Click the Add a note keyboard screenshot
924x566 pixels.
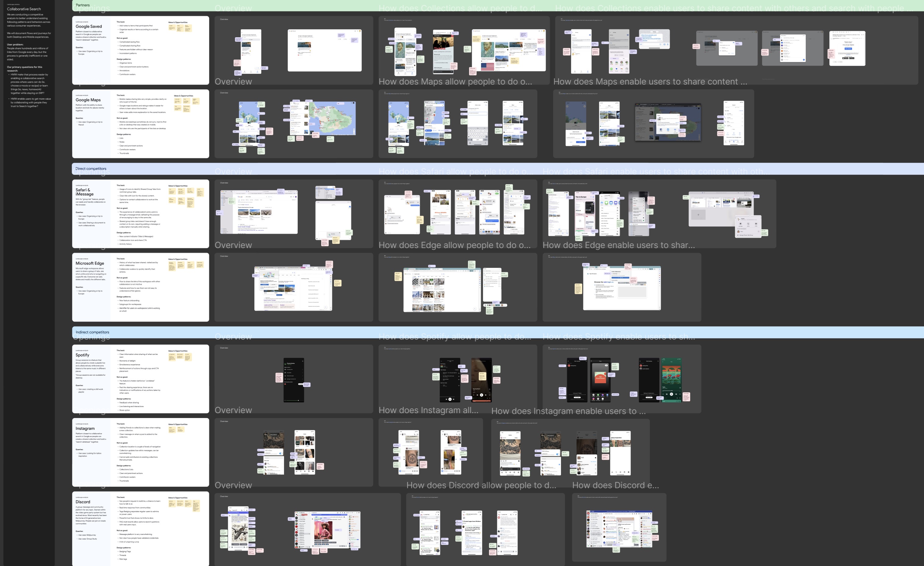tap(477, 123)
